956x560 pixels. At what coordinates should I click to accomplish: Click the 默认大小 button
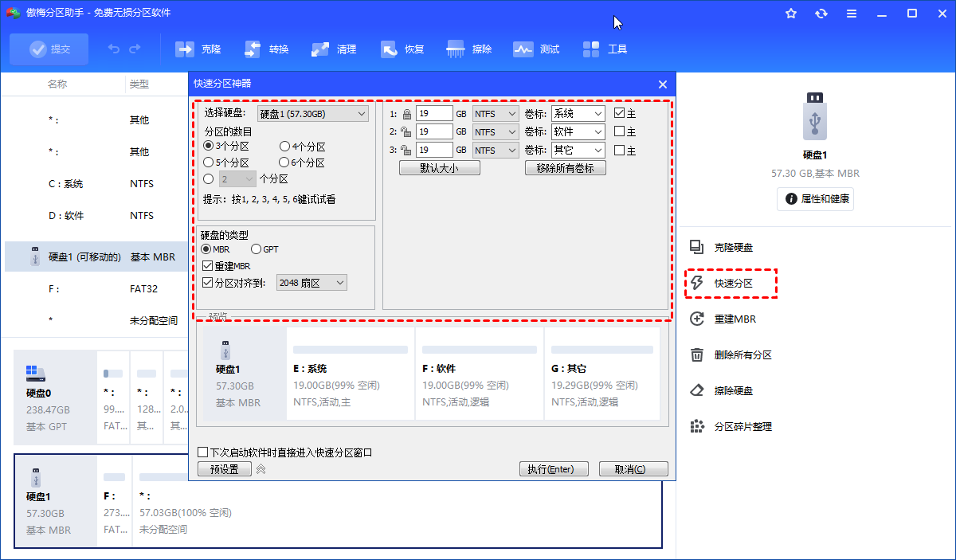440,168
